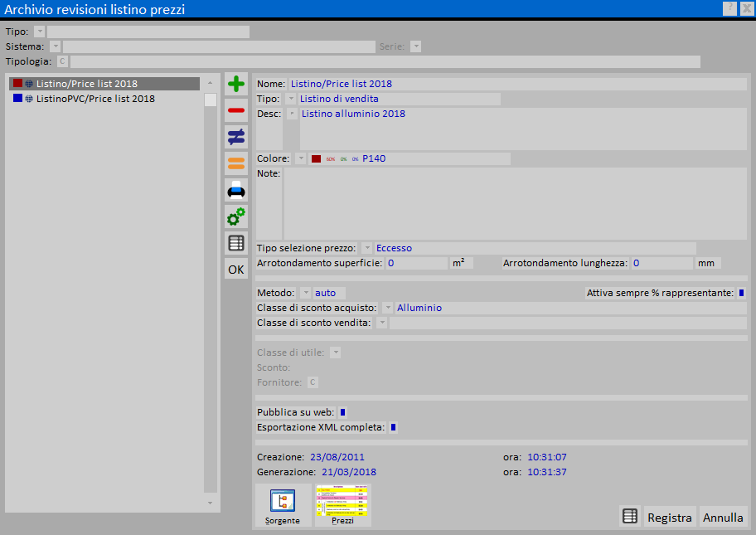Select ListinoPVC/Price list 2018 in list
756x535 pixels.
point(104,99)
